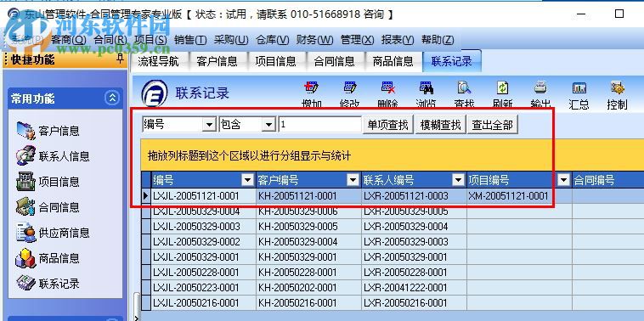Switch to the 联系记录 tab
The width and height of the screenshot is (644, 321).
pos(452,62)
